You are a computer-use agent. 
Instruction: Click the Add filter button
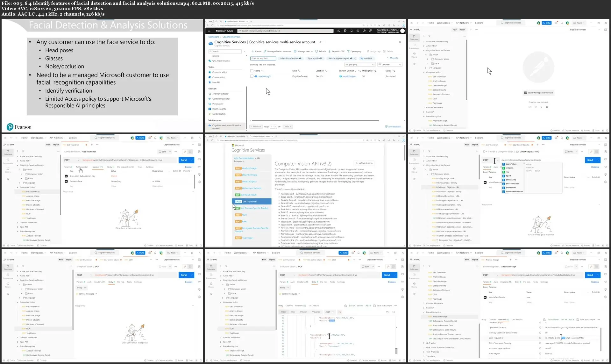point(366,59)
